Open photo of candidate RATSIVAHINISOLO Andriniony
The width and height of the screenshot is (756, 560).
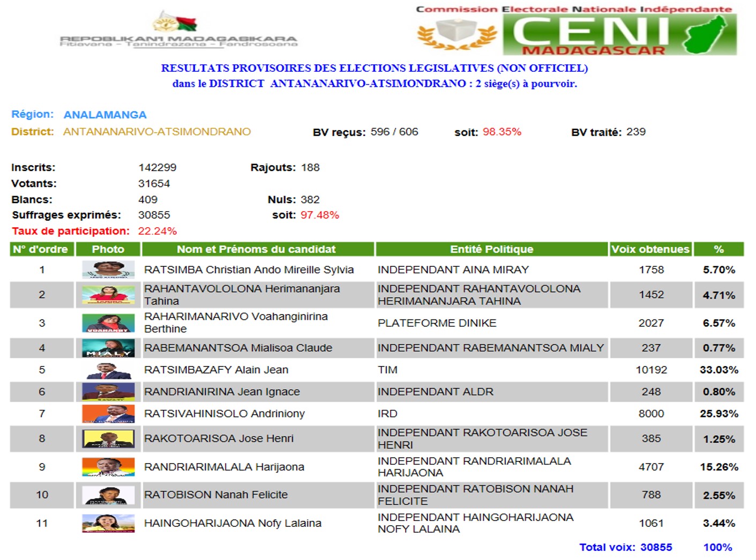(x=108, y=414)
